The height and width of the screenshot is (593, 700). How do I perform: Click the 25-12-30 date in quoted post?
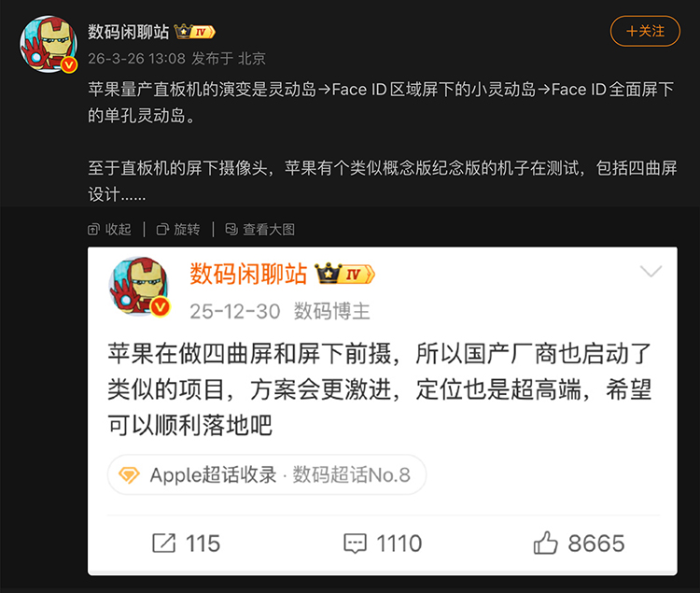pos(235,311)
